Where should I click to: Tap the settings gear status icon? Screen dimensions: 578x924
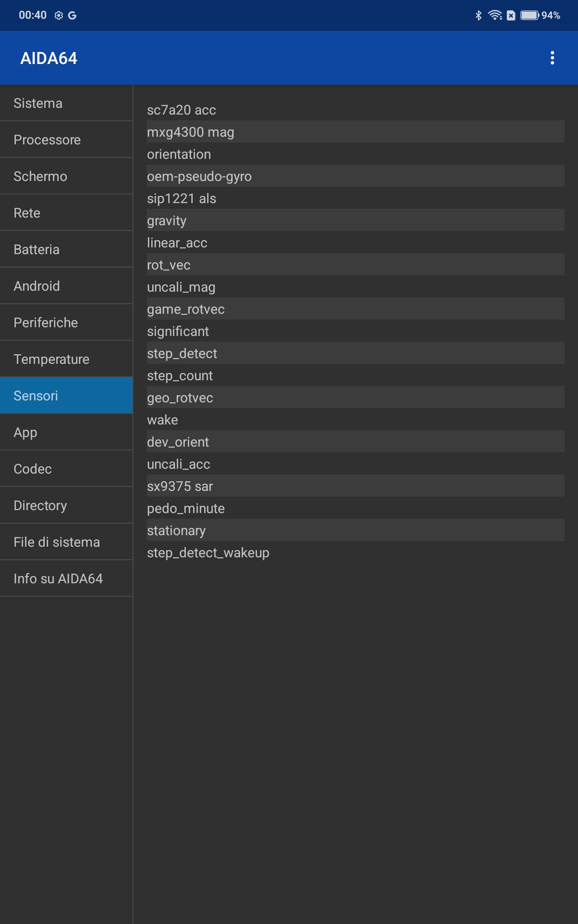(59, 15)
